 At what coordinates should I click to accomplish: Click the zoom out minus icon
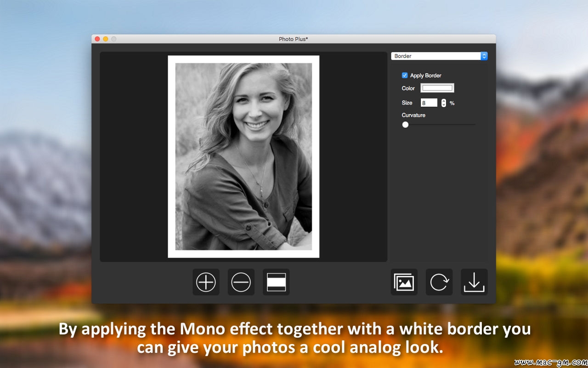241,282
